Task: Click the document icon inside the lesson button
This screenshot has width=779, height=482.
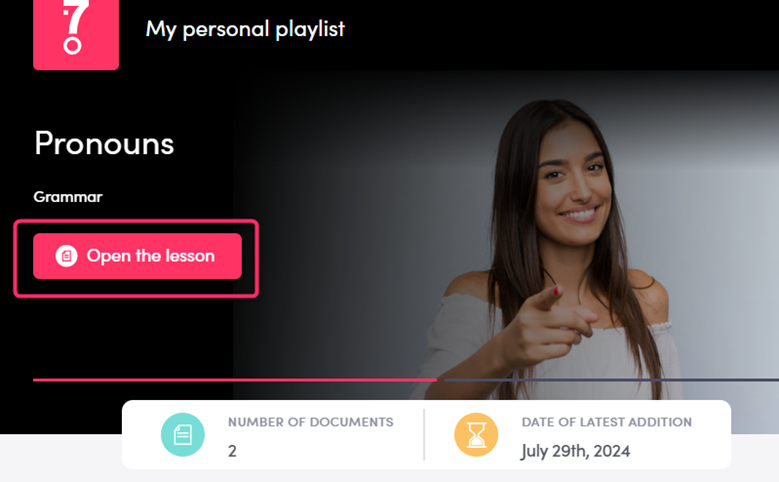Action: 67,256
